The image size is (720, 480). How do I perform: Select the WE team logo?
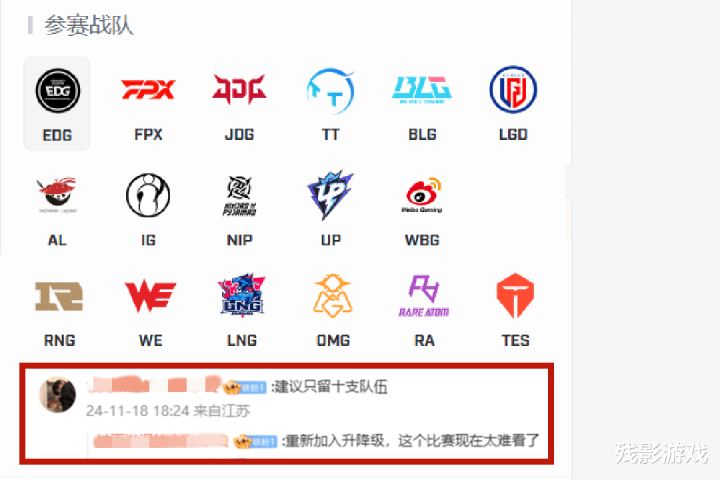click(151, 296)
